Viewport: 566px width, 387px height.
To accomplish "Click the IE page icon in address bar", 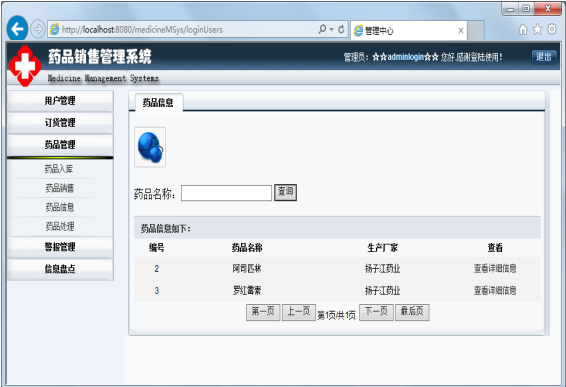I will [x=55, y=29].
